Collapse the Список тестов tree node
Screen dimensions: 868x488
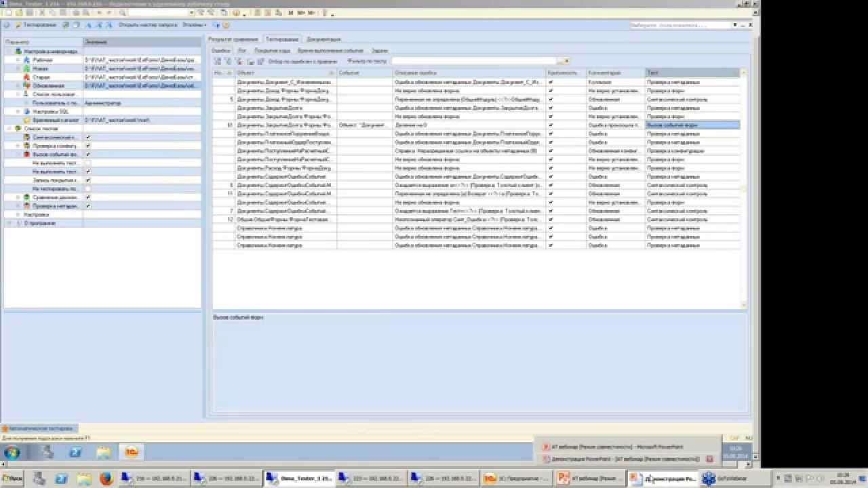(9, 128)
